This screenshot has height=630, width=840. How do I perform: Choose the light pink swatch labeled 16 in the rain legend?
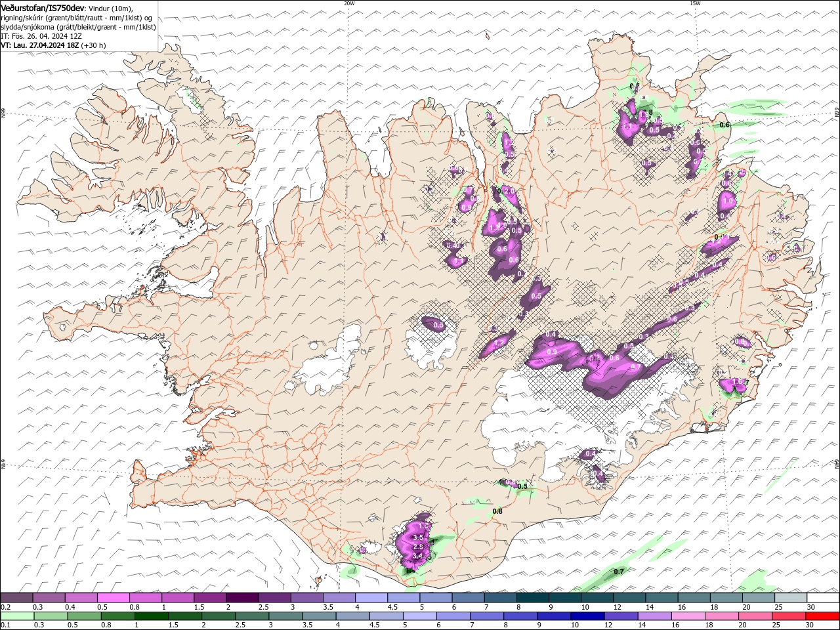pos(688,616)
